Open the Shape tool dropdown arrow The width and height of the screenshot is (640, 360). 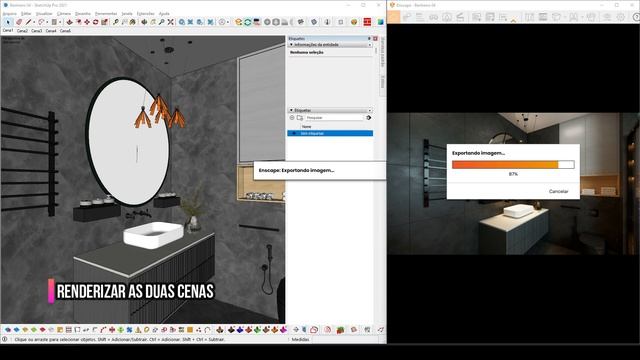coord(60,22)
